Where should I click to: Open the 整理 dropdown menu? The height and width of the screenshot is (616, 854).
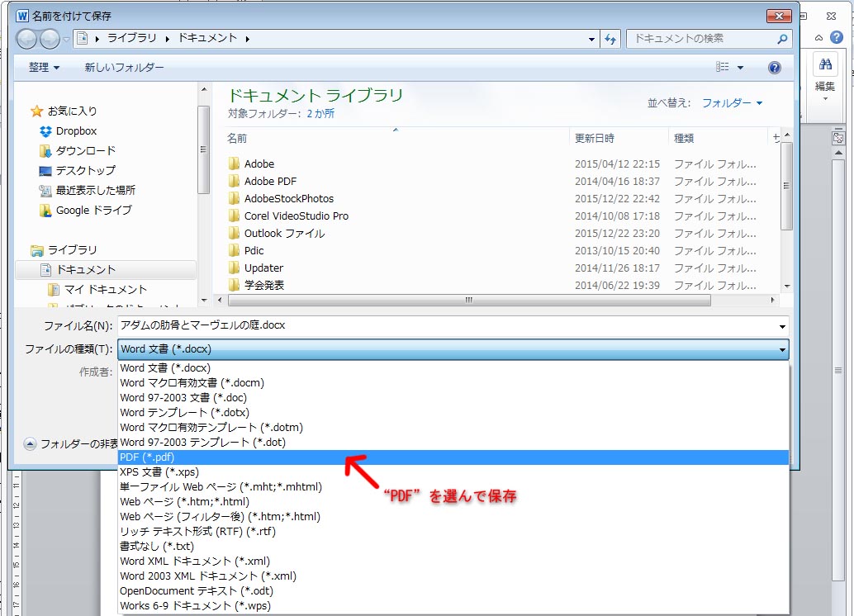[x=44, y=68]
